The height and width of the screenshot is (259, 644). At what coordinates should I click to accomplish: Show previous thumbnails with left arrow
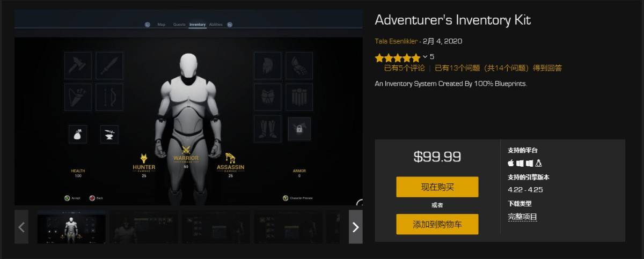point(21,227)
